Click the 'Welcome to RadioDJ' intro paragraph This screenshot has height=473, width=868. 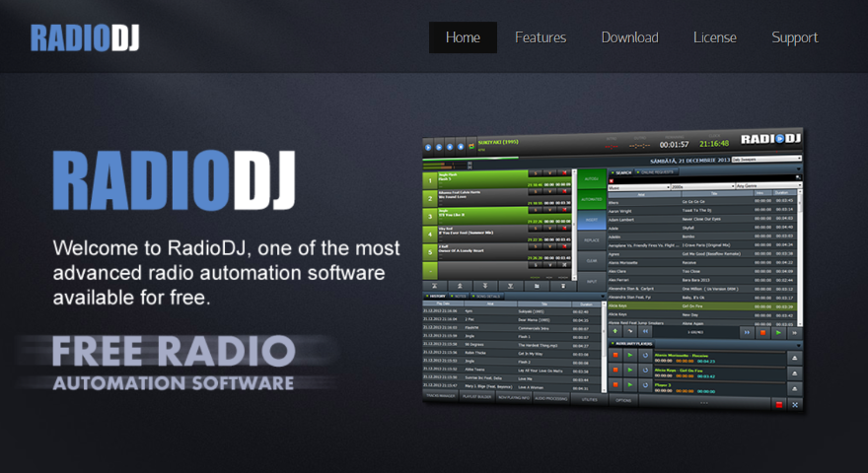tap(226, 273)
